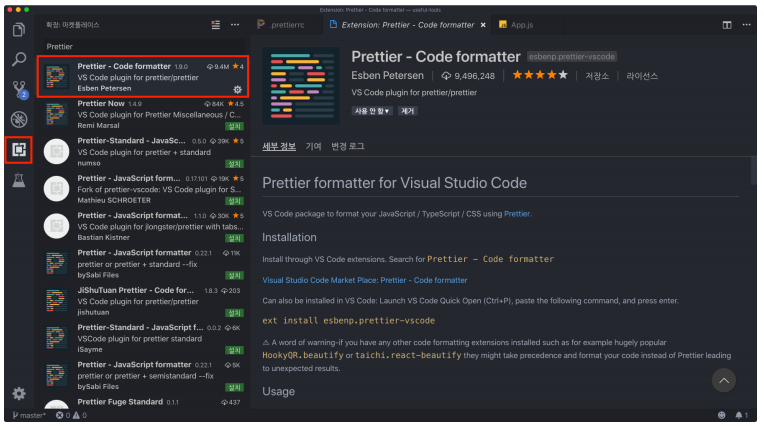Install JiShuTuan Prettier extension
The height and width of the screenshot is (430, 764).
(x=234, y=313)
